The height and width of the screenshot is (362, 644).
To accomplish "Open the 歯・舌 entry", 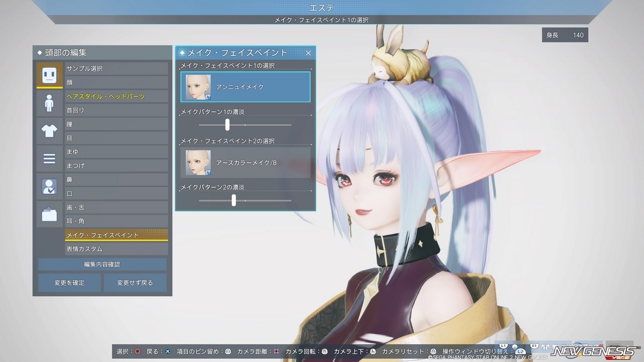I will pyautogui.click(x=116, y=208).
